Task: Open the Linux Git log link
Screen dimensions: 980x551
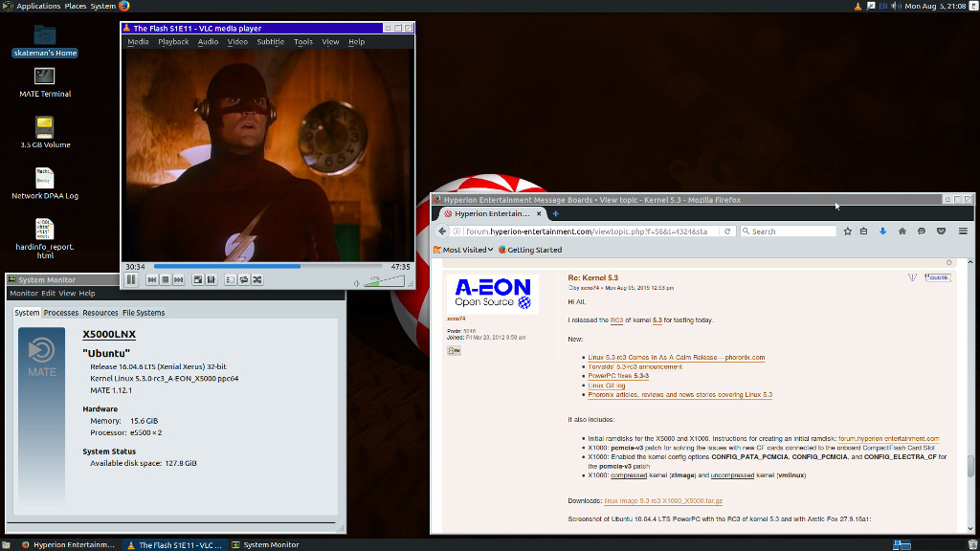Action: (606, 386)
